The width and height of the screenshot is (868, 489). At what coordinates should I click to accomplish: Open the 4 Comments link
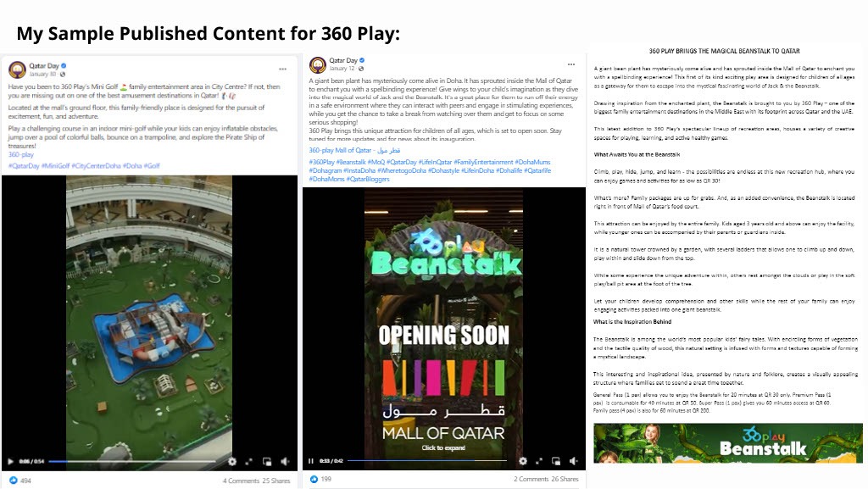point(241,481)
